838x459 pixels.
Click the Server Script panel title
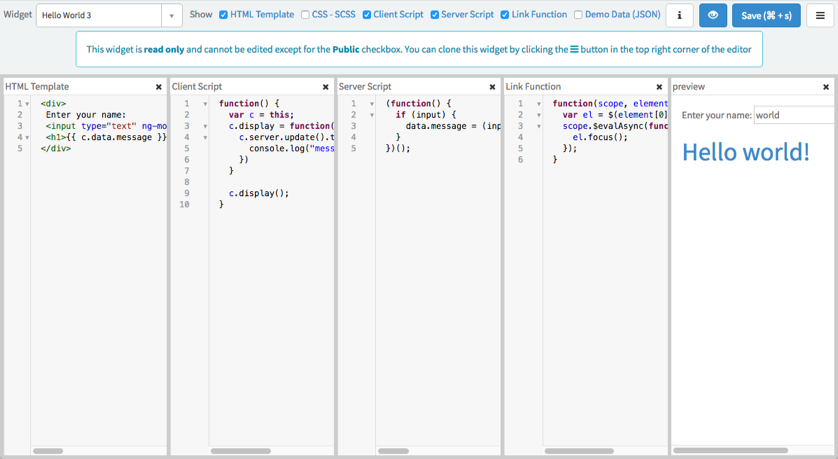pos(365,87)
